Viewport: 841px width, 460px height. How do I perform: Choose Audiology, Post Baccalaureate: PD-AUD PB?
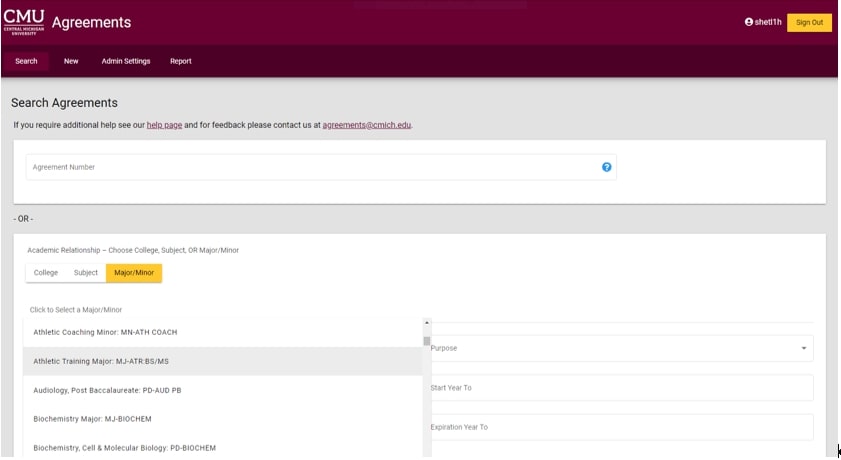tap(223, 390)
